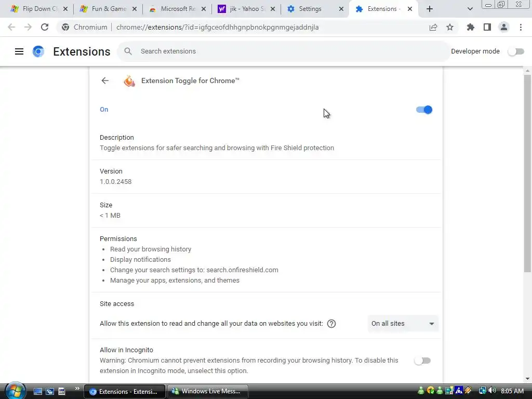Close the Settings tab
This screenshot has height=399, width=532.
coord(341,9)
